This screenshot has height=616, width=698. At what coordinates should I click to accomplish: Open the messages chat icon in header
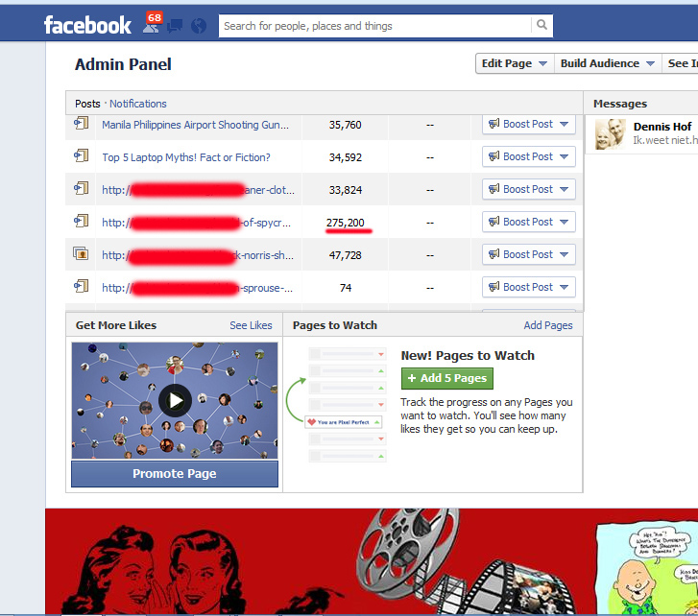175,26
